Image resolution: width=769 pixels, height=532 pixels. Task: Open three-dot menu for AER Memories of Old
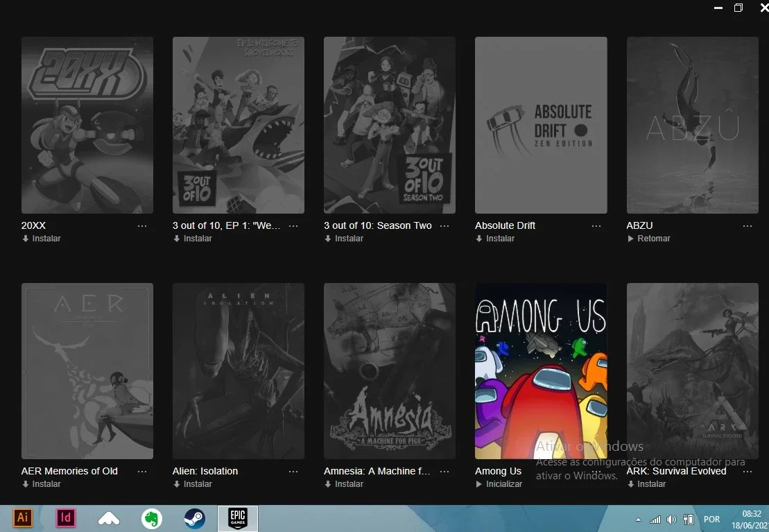pyautogui.click(x=142, y=471)
